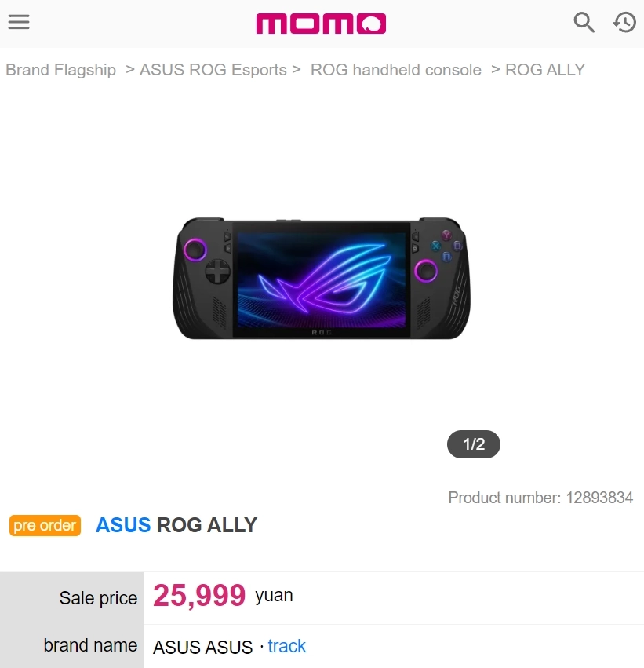The width and height of the screenshot is (644, 668).
Task: Open browsing history clock icon
Action: tap(624, 22)
